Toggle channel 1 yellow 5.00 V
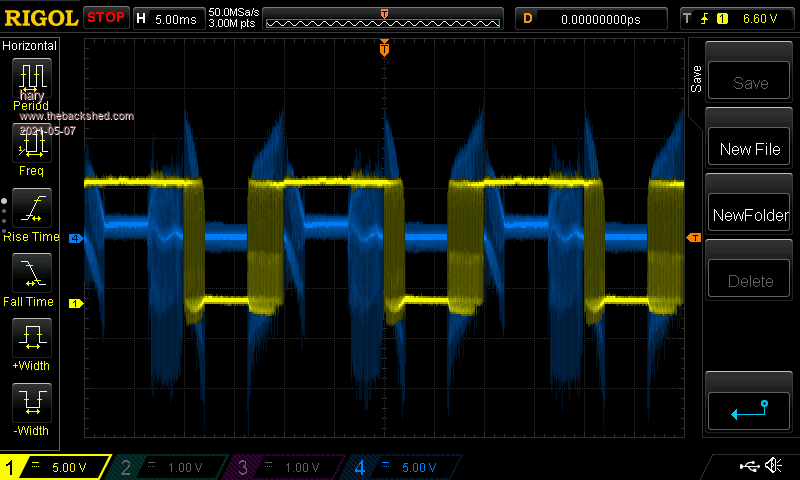Screen dimensions: 800x480 [55, 467]
